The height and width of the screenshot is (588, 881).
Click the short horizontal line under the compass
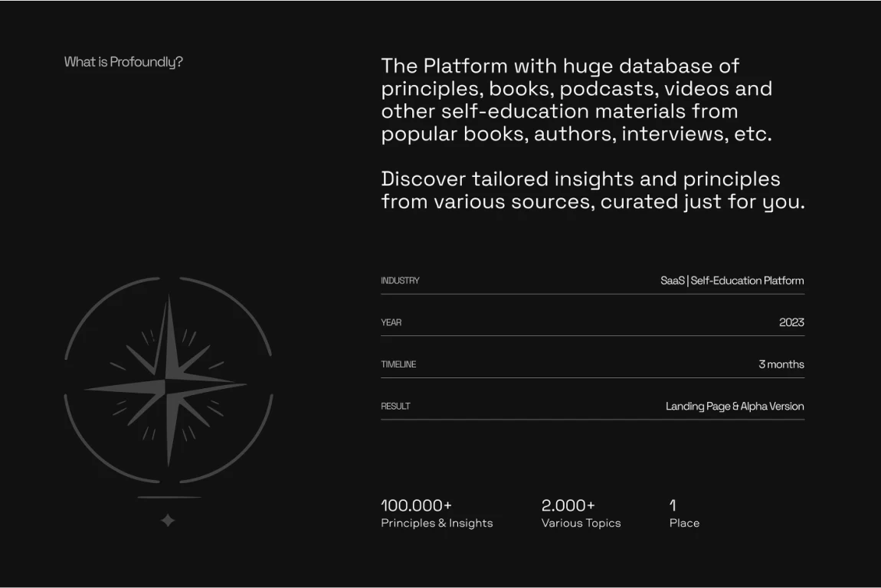(169, 498)
